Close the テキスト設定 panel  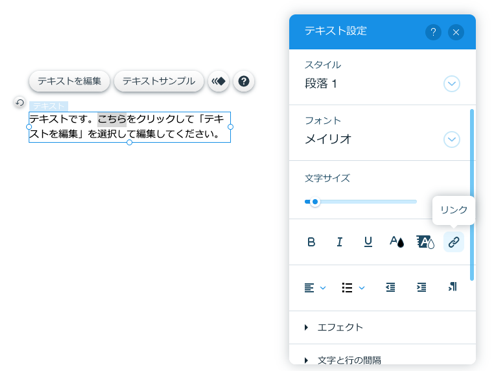click(x=456, y=32)
